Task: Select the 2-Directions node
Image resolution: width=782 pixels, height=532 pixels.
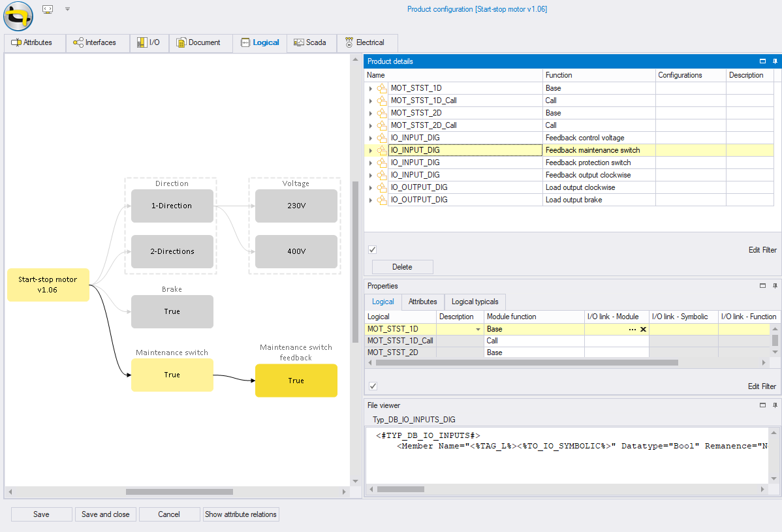Action: tap(172, 252)
